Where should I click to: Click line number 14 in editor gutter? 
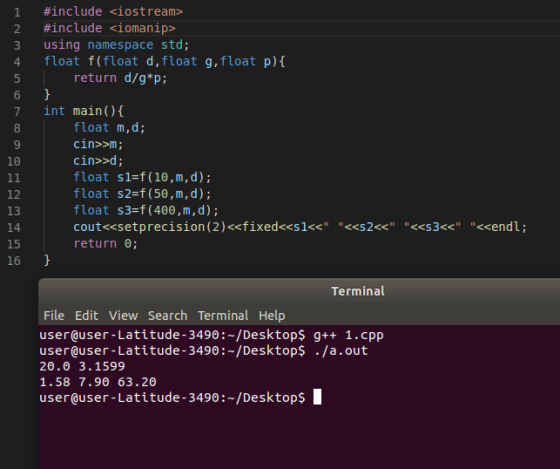point(14,228)
